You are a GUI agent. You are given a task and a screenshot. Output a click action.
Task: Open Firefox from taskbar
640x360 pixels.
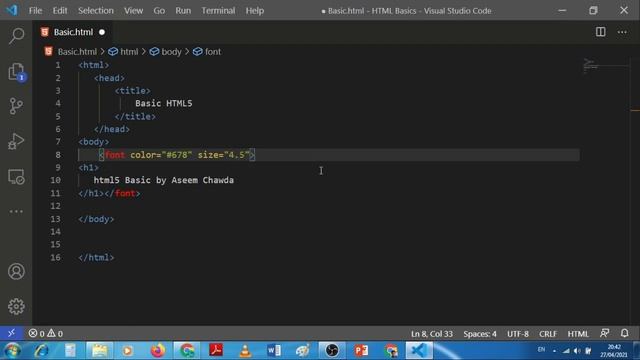click(x=158, y=350)
